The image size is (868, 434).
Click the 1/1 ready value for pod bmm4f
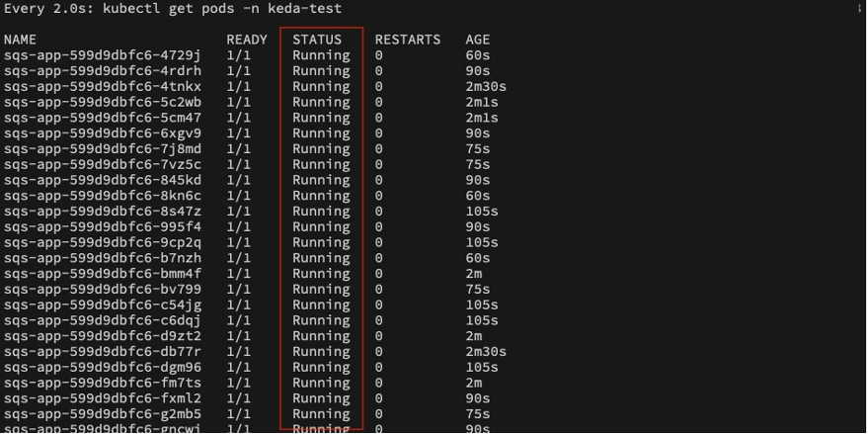click(238, 274)
